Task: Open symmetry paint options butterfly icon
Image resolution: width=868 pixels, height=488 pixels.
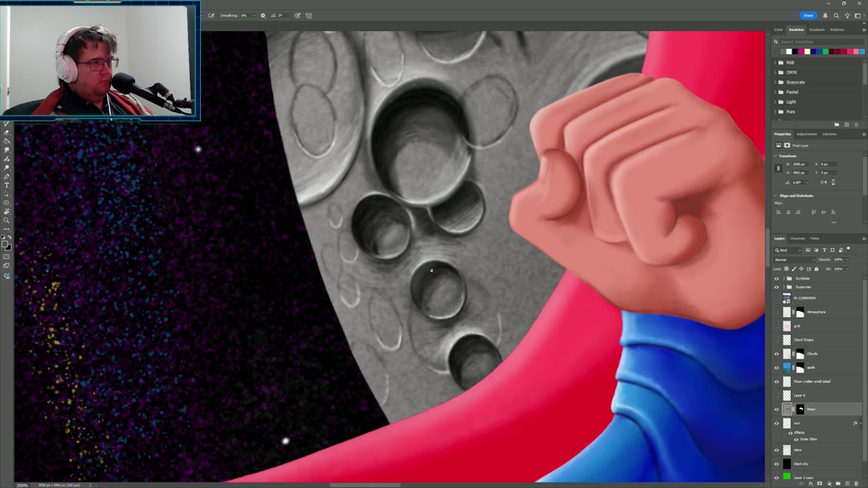Action: point(309,16)
